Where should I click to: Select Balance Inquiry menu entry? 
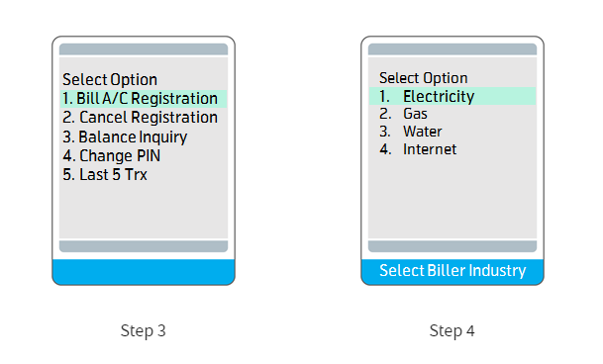pyautogui.click(x=125, y=137)
